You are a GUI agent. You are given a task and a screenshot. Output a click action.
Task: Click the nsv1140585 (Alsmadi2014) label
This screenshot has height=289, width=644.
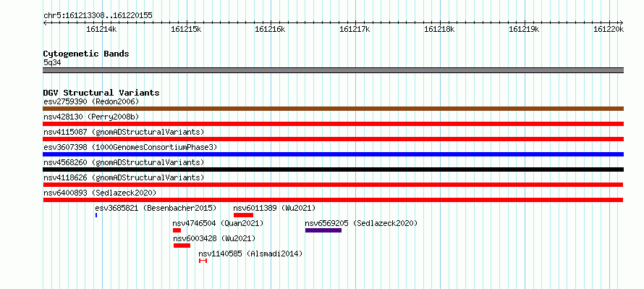click(250, 254)
